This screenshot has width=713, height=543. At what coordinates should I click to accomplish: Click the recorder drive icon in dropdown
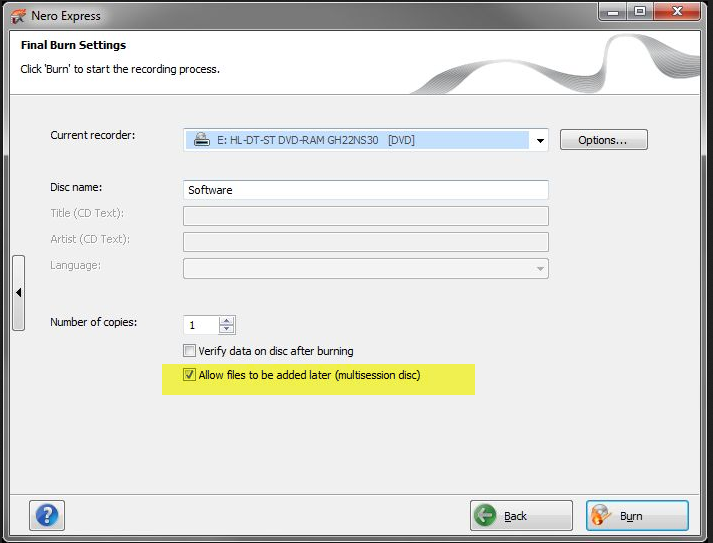click(x=201, y=140)
